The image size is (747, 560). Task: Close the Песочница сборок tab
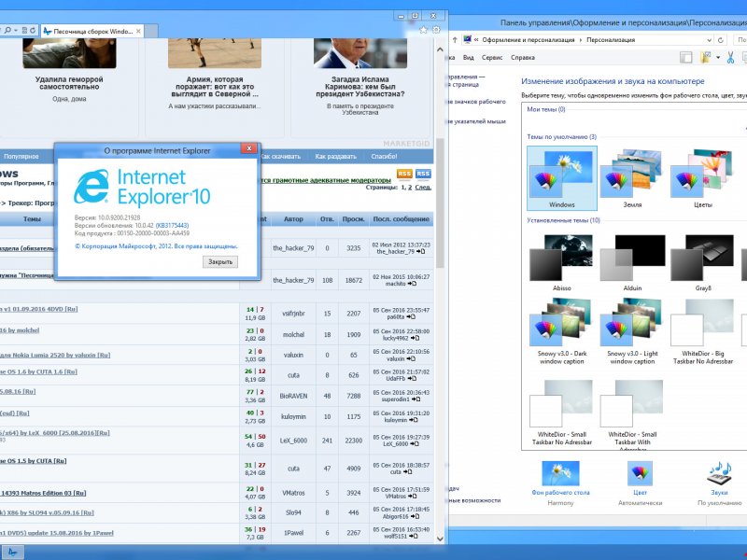click(138, 32)
